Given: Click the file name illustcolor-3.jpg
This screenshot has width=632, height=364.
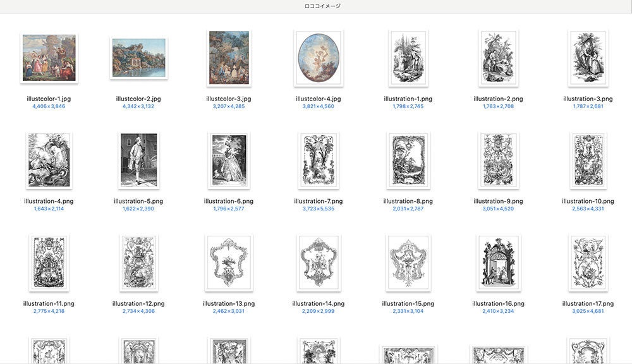Looking at the screenshot, I should 229,99.
